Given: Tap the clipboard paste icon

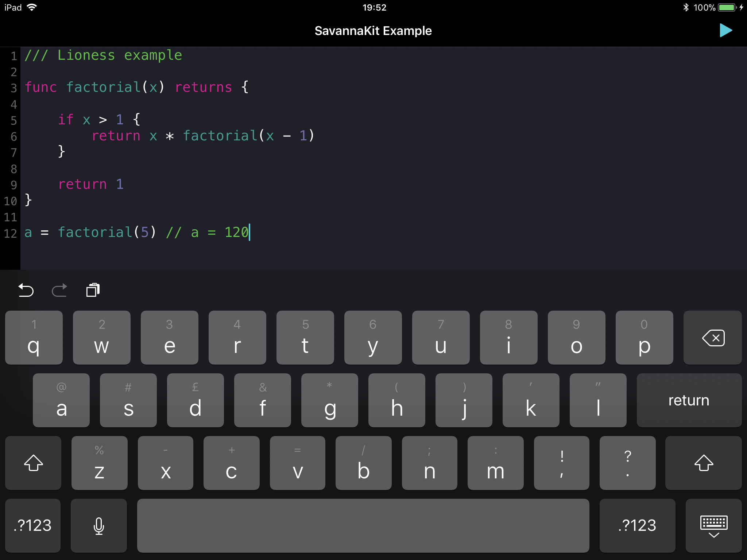Looking at the screenshot, I should pyautogui.click(x=93, y=290).
